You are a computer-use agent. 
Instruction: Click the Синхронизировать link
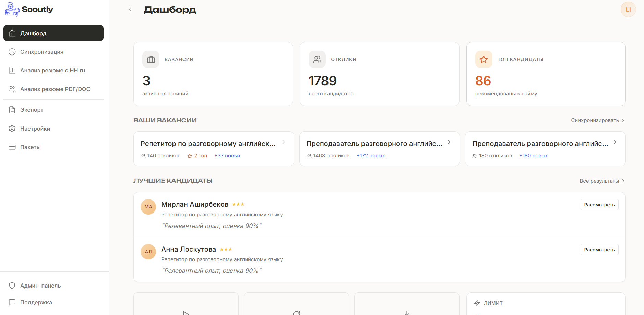[597, 121]
